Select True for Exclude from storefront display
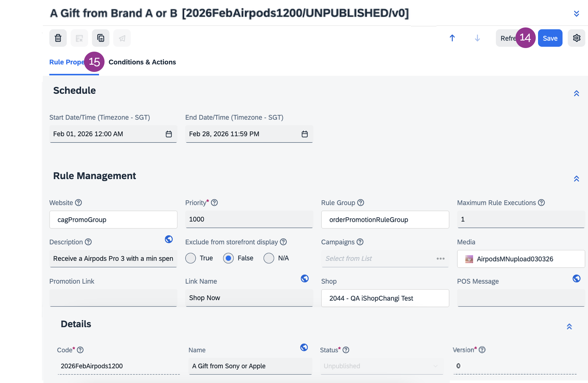Screen dimensions: 588x383 tap(191, 258)
